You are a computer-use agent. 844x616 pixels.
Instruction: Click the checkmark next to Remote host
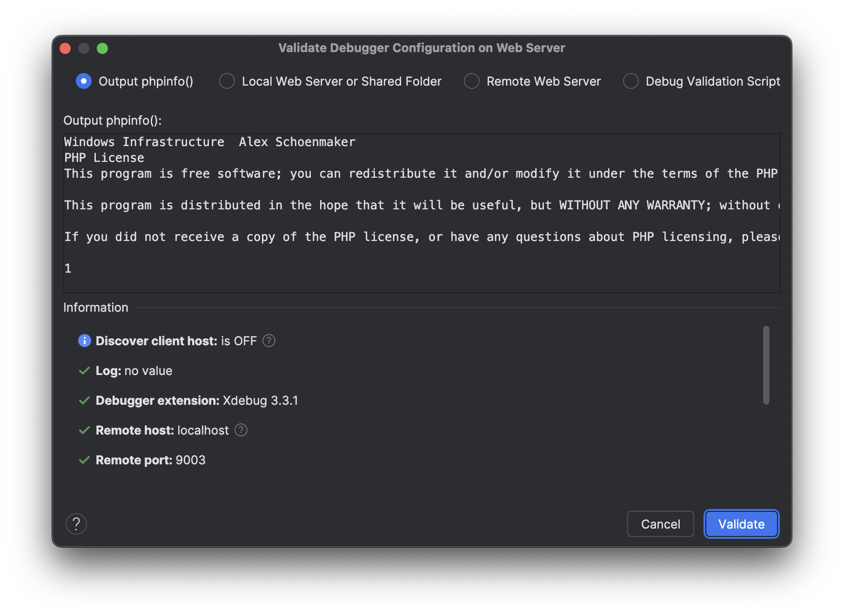(x=84, y=430)
